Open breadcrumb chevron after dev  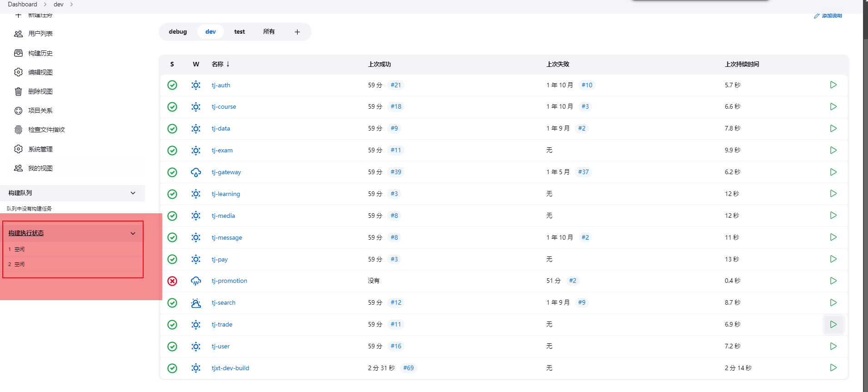tap(71, 5)
